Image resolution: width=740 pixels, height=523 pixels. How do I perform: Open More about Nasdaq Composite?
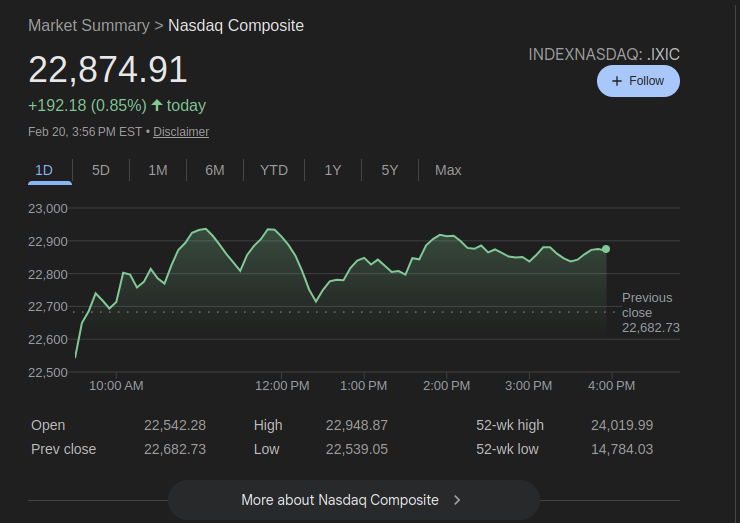353,500
